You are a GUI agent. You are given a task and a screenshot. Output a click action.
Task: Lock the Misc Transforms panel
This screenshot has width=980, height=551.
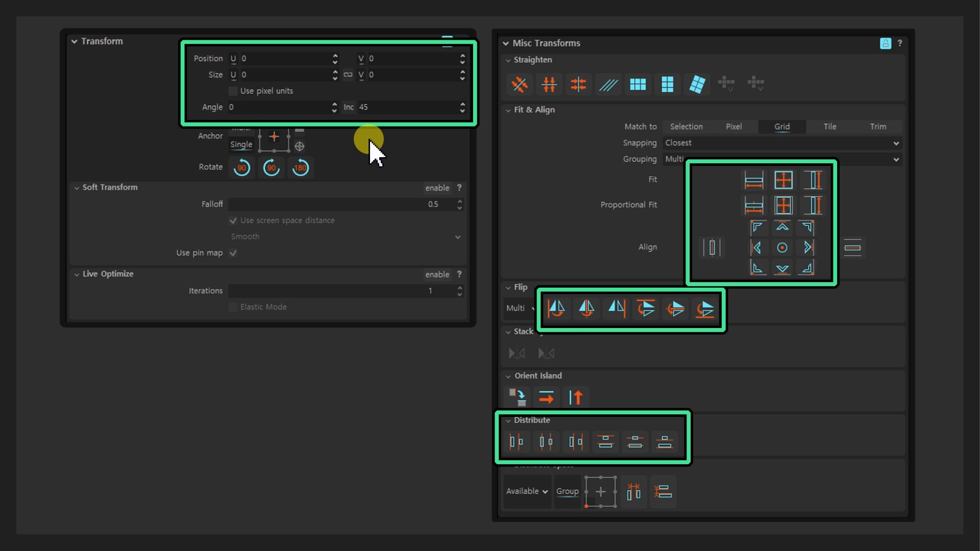[x=886, y=43]
